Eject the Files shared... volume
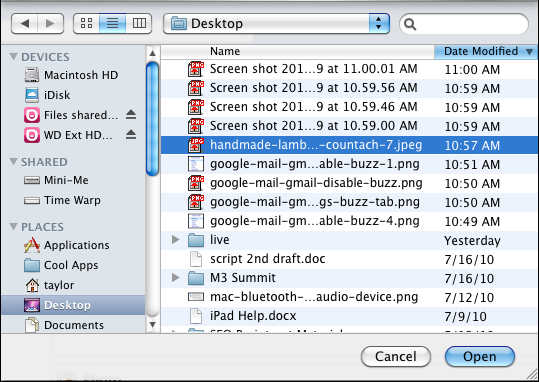 point(131,115)
